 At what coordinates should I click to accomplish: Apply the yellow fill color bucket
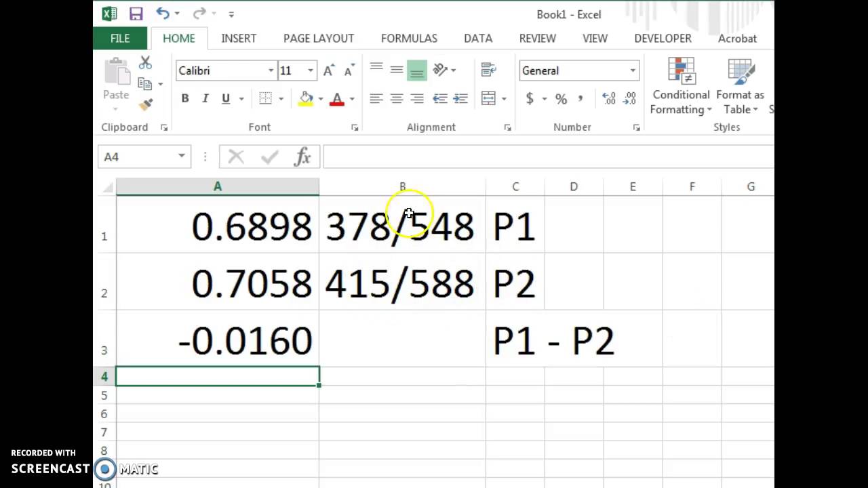[x=306, y=98]
